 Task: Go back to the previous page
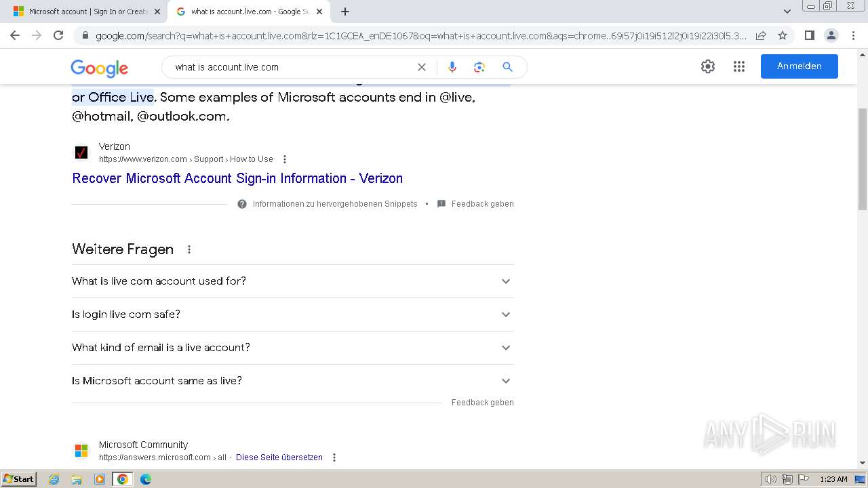[15, 35]
